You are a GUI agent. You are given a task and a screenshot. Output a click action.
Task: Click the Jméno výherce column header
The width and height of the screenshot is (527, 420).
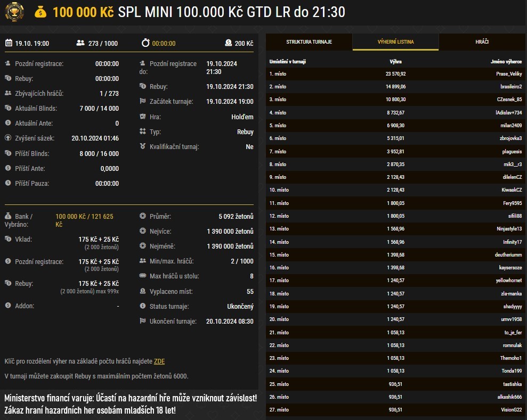coord(506,61)
